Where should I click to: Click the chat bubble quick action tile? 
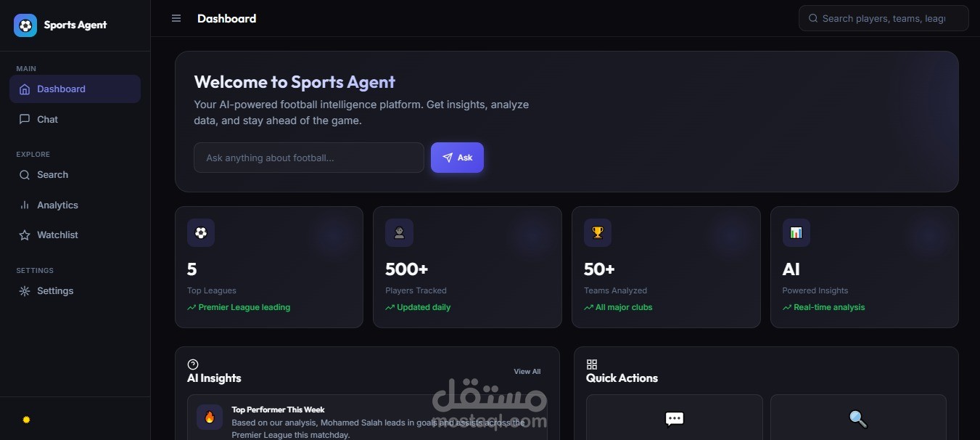click(675, 417)
